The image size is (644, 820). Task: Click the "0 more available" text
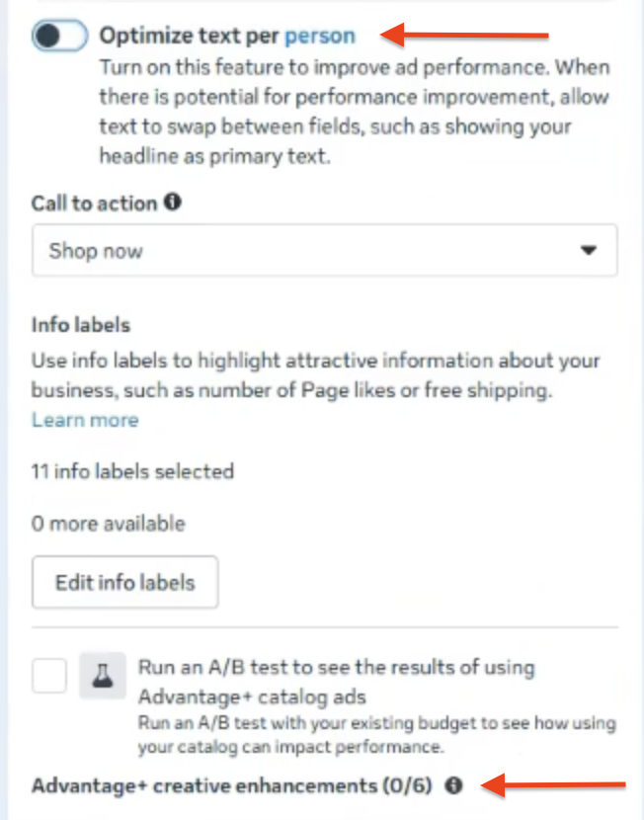click(108, 523)
